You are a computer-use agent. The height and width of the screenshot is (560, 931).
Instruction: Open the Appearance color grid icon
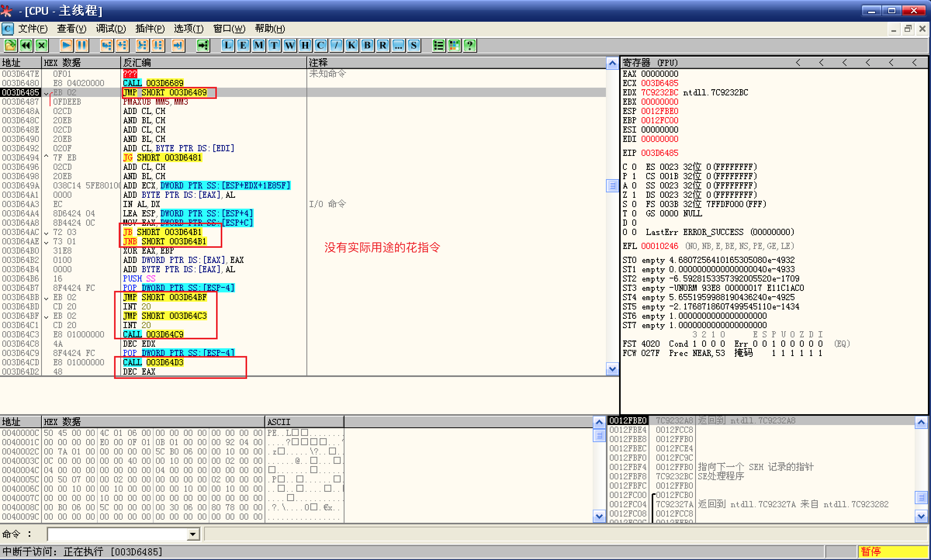click(454, 46)
